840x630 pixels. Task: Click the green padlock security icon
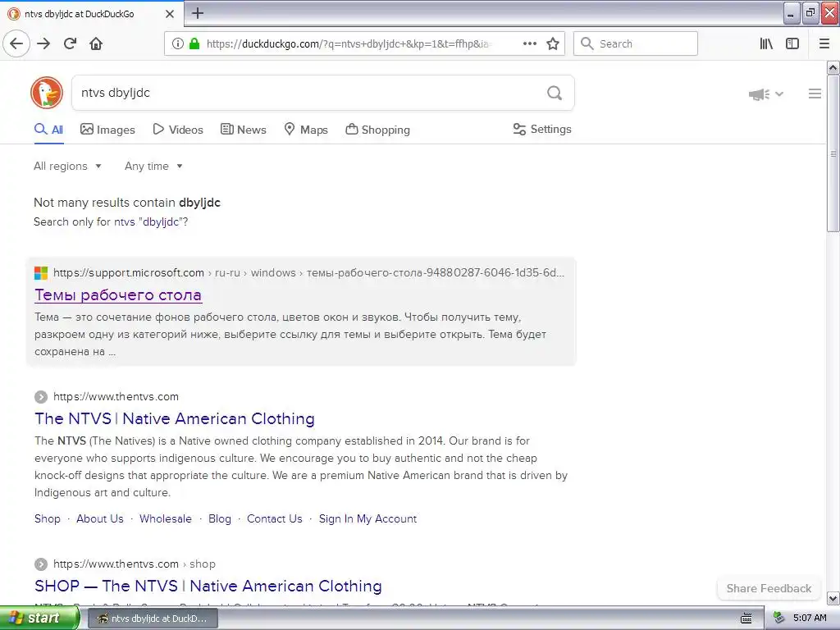pos(194,43)
